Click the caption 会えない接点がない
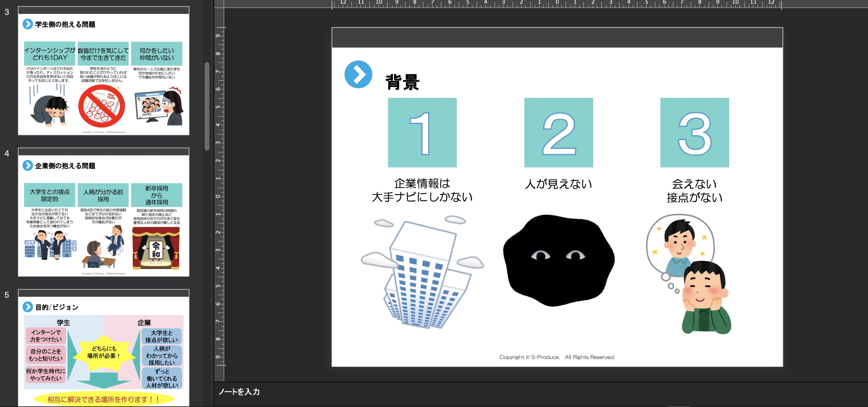868x407 pixels. point(694,191)
